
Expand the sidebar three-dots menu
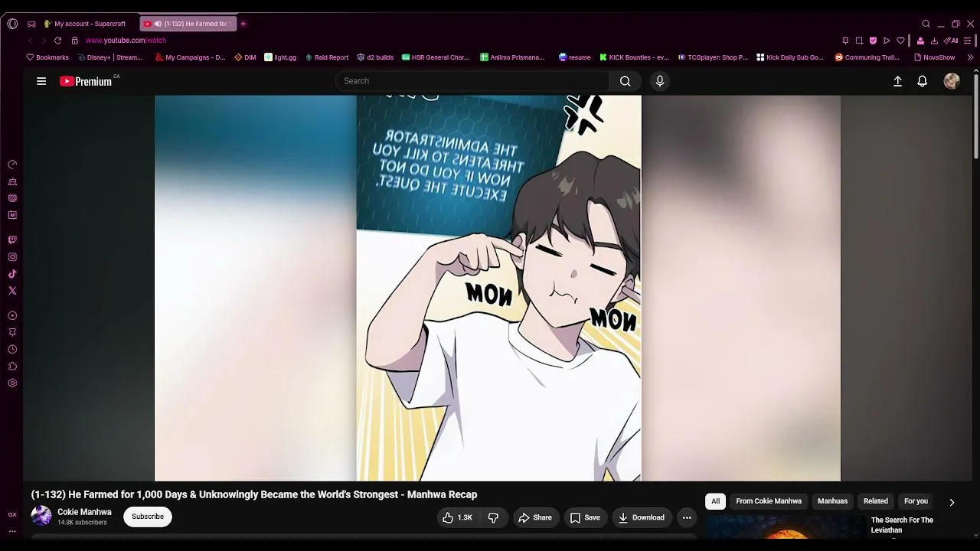tap(12, 530)
